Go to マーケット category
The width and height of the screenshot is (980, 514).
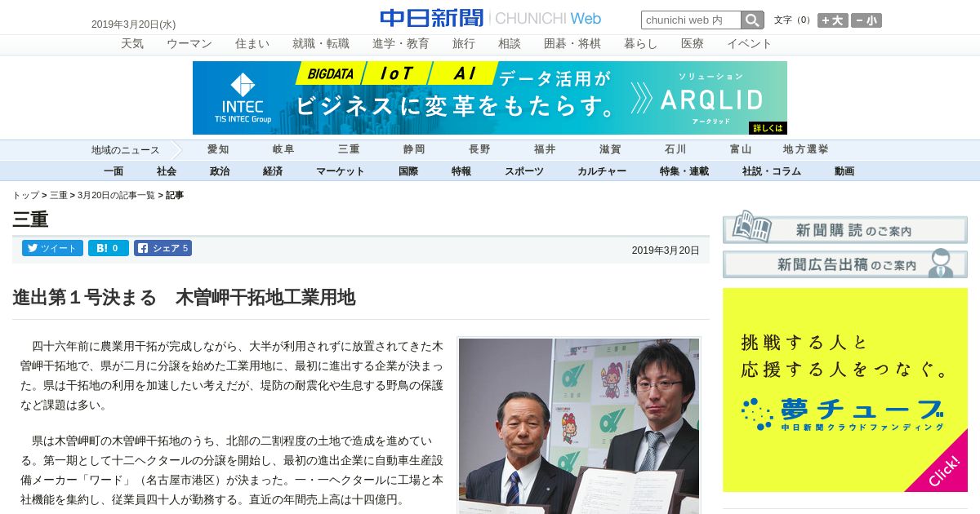click(341, 171)
